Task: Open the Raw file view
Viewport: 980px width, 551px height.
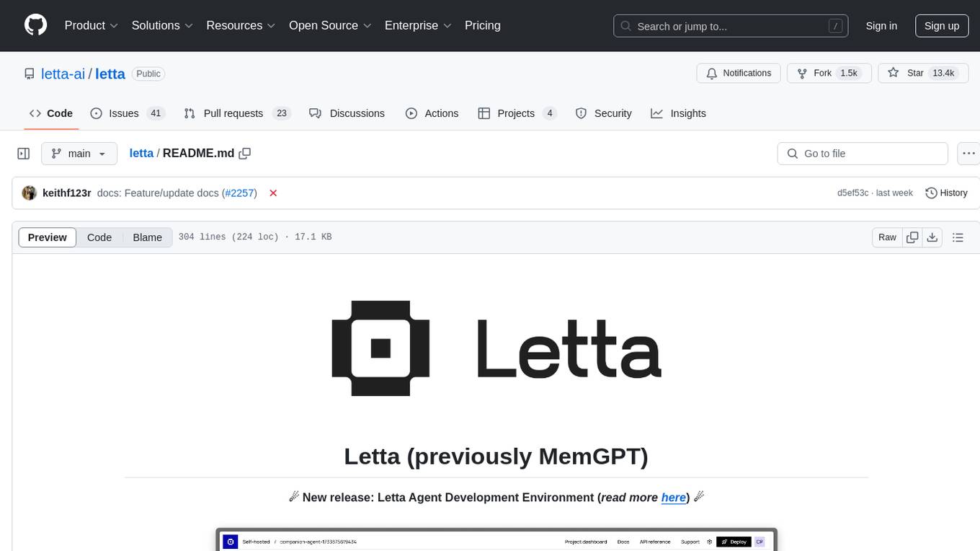Action: 887,237
